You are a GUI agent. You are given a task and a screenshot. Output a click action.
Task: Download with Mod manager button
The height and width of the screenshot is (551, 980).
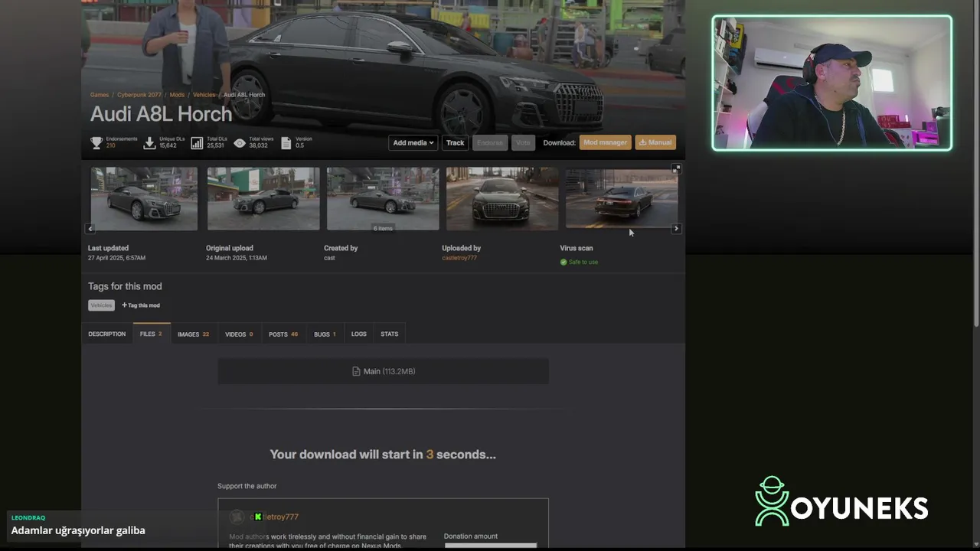[606, 142]
